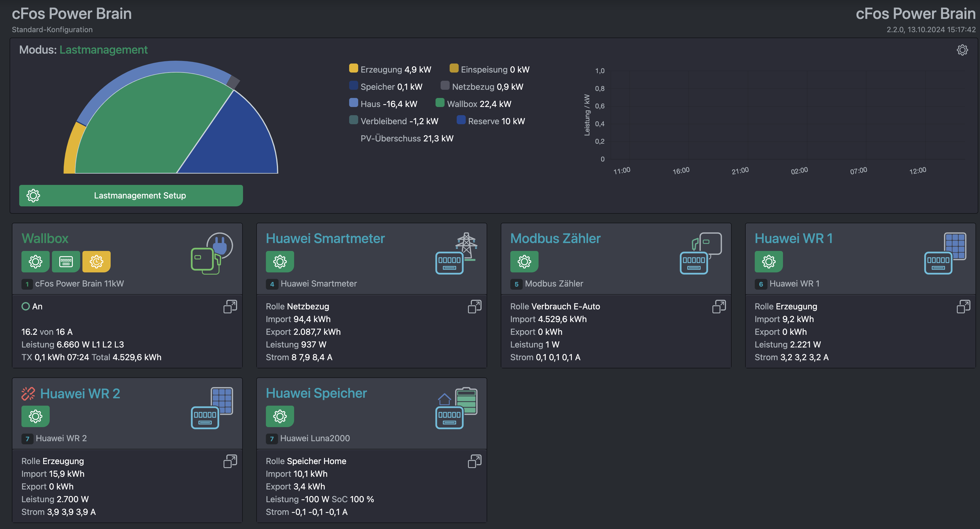
Task: Open Huawei WR 1 settings gear
Action: tap(769, 261)
